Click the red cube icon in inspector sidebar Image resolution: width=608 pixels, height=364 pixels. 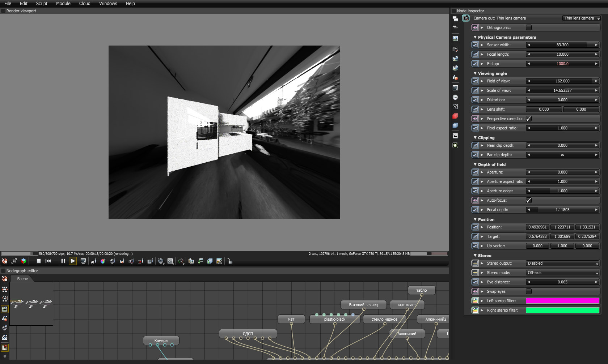click(x=455, y=116)
